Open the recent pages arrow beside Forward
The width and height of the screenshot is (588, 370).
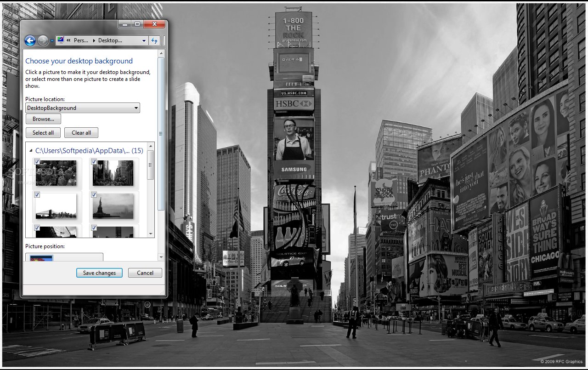point(52,41)
